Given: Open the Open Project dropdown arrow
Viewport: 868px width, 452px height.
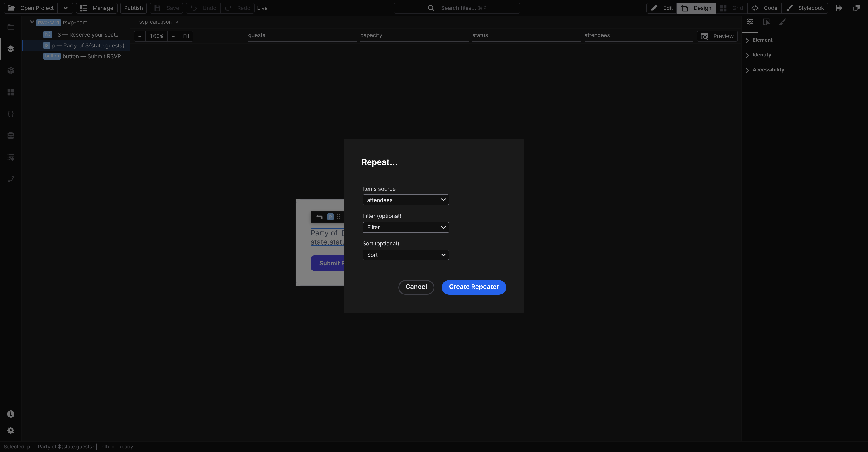Looking at the screenshot, I should point(65,8).
